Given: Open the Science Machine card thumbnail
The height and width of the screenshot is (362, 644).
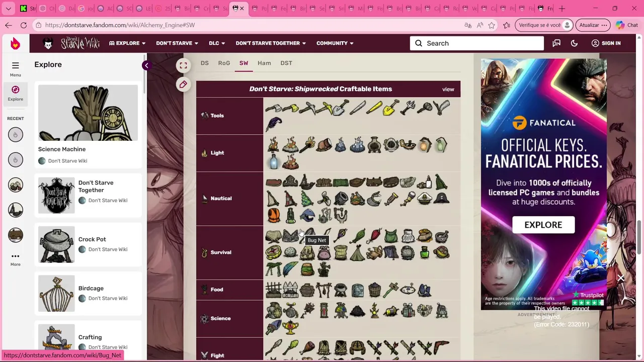Looking at the screenshot, I should point(88,113).
